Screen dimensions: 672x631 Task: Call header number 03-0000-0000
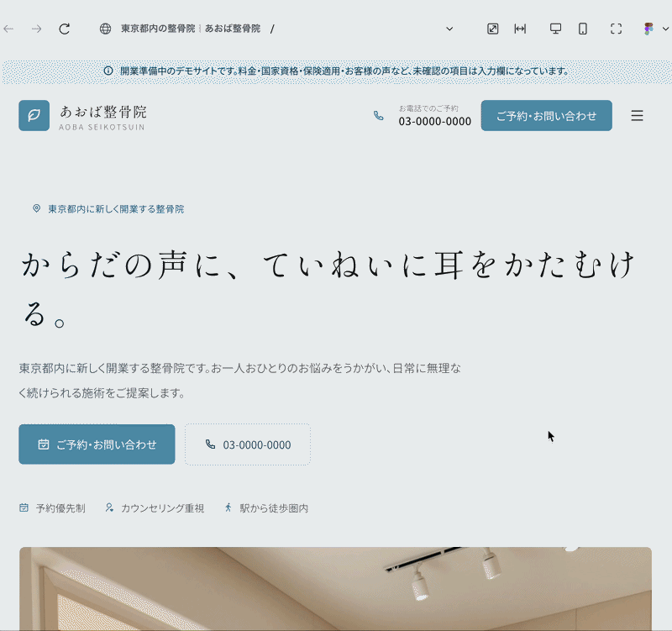(434, 122)
